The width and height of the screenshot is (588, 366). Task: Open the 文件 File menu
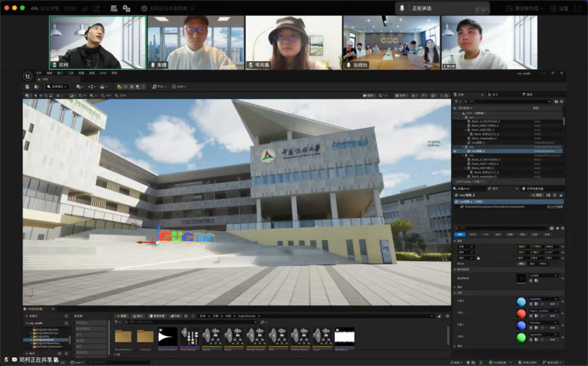[x=39, y=73]
